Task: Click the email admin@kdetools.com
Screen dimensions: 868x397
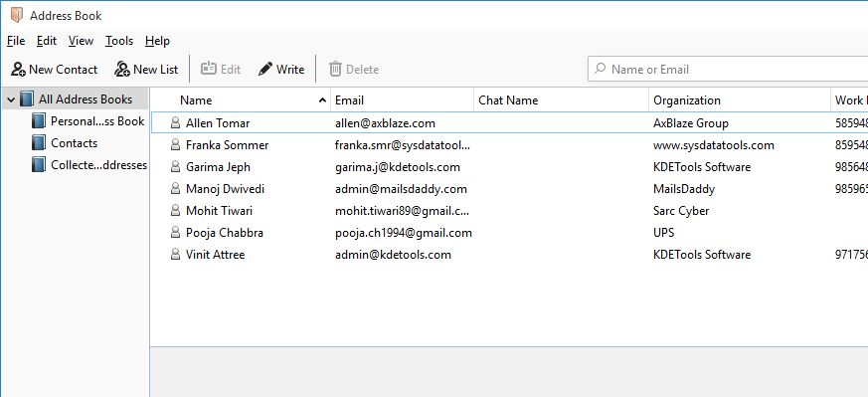Action: point(393,255)
